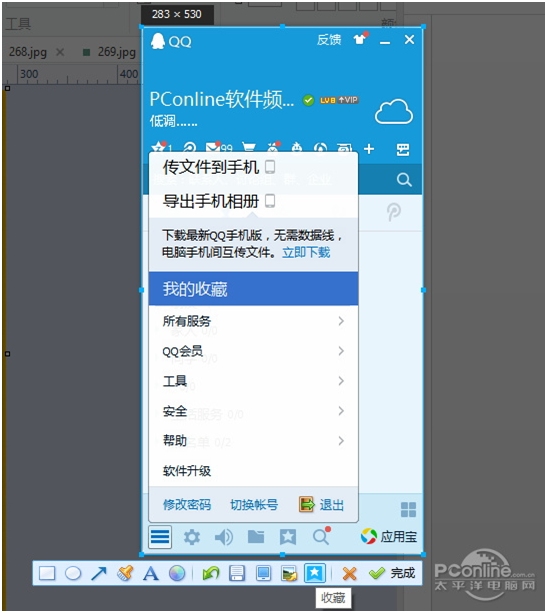Toggle QQ main menu hamburger button
This screenshot has height=613, width=547.
click(160, 537)
